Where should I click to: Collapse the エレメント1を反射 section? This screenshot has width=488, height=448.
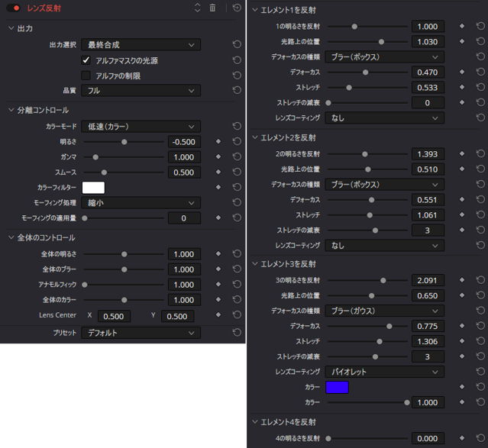[255, 10]
